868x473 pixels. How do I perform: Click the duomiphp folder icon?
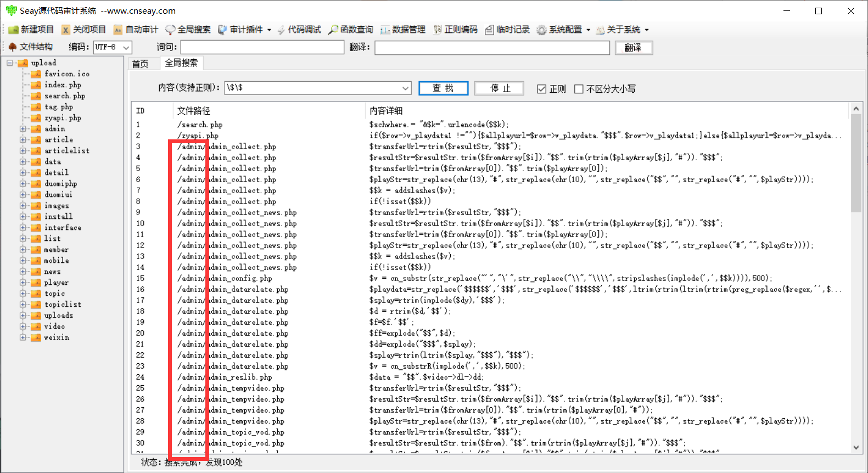[x=36, y=184]
